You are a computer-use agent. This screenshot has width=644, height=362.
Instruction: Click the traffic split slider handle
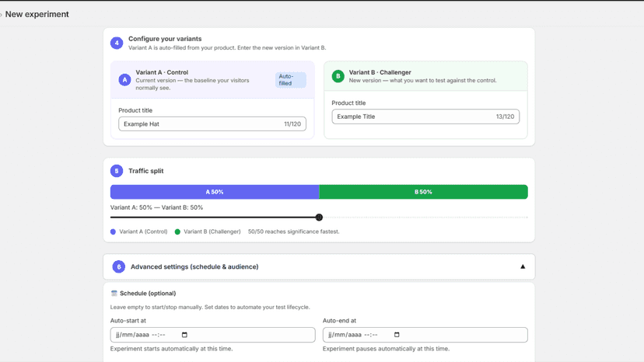tap(319, 218)
